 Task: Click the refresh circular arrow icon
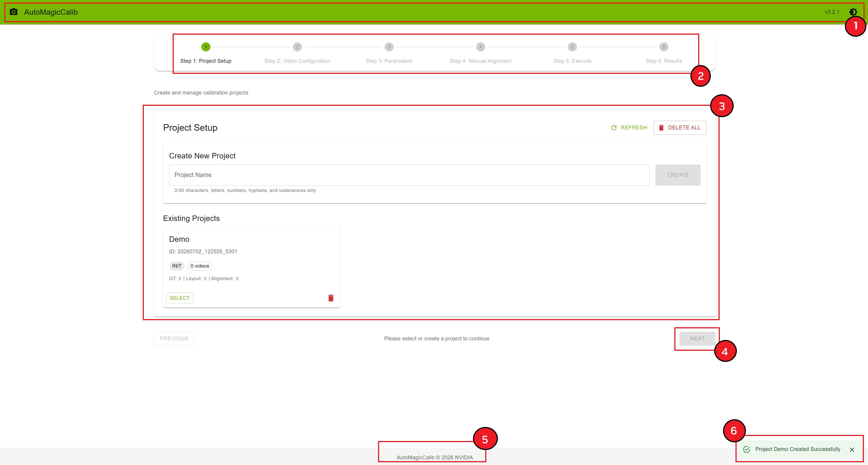(x=614, y=128)
